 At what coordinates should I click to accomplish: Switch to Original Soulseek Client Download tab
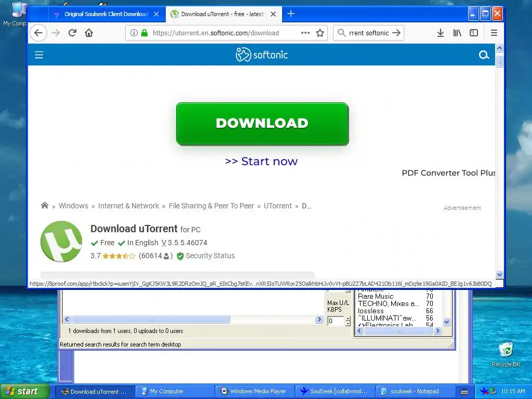tap(106, 14)
